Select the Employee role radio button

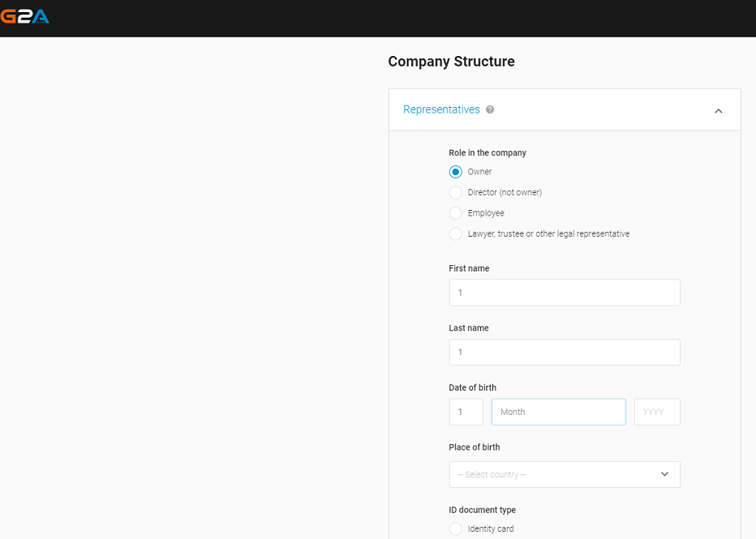point(455,213)
